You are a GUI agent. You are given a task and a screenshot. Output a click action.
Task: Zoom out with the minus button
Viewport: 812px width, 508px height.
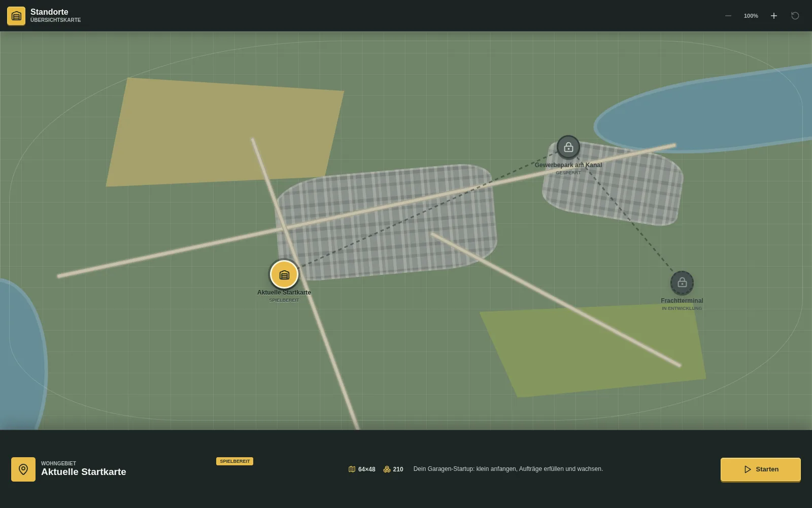(728, 16)
